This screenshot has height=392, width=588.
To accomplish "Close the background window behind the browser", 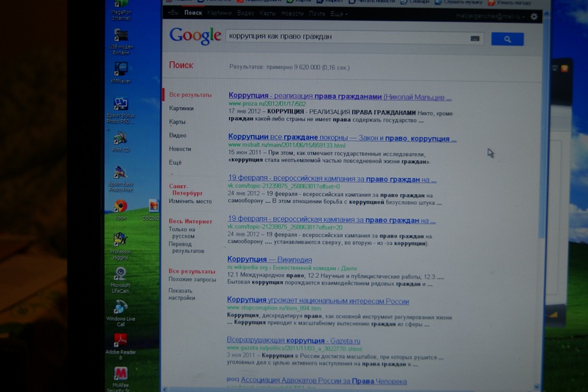I will 564,69.
